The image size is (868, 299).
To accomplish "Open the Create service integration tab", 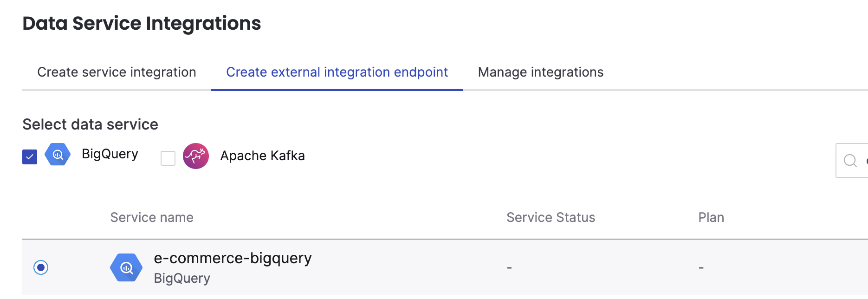I will click(117, 72).
